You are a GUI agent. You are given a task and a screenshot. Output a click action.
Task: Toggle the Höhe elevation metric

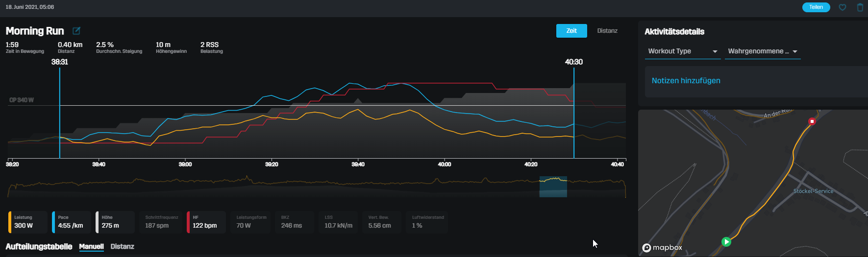(115, 222)
